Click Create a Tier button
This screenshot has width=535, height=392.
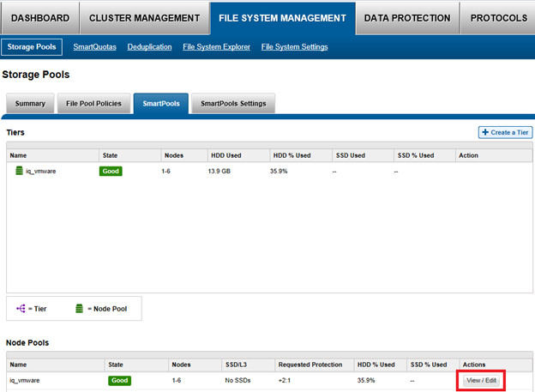coord(504,132)
